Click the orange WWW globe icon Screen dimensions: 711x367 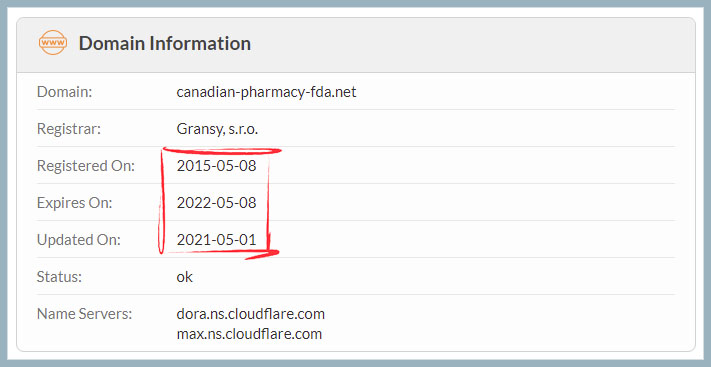53,43
